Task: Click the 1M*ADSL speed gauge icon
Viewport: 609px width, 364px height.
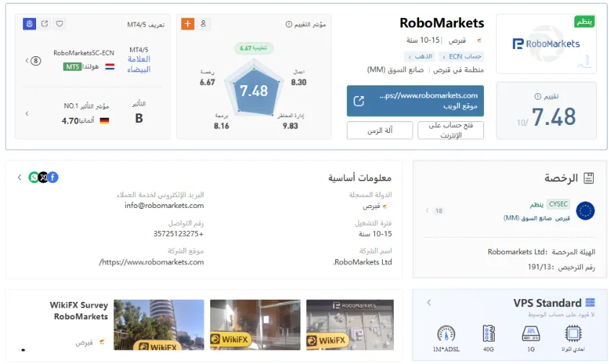Action: pyautogui.click(x=446, y=334)
